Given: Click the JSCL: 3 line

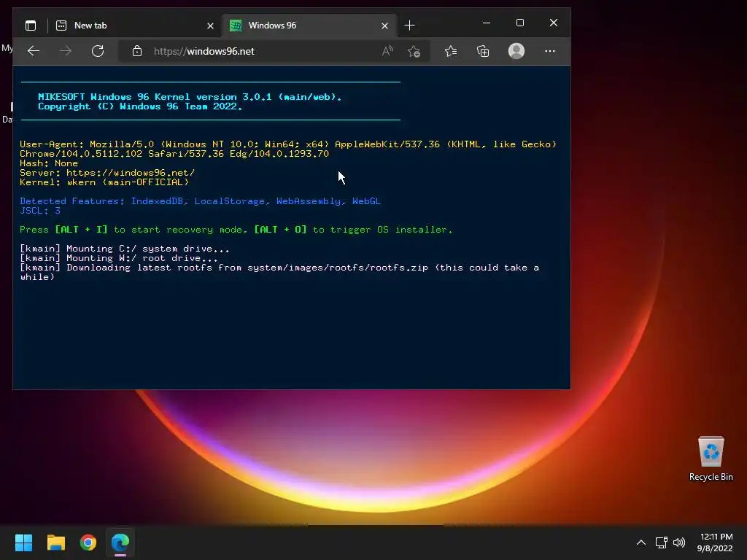Looking at the screenshot, I should click(40, 211).
